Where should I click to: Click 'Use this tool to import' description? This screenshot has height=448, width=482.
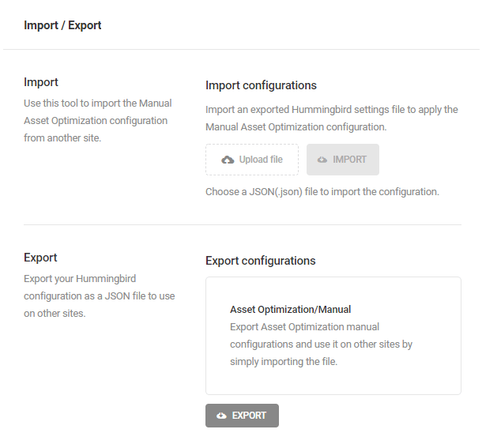click(x=98, y=121)
